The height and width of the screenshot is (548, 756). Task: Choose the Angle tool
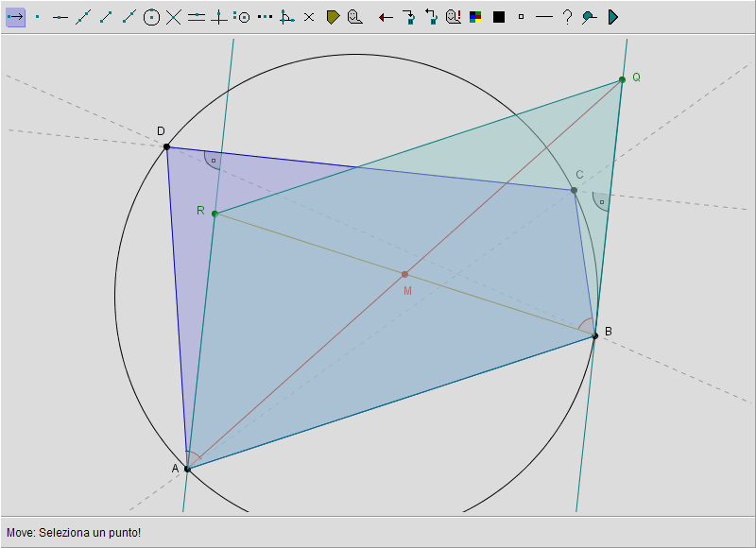click(287, 17)
